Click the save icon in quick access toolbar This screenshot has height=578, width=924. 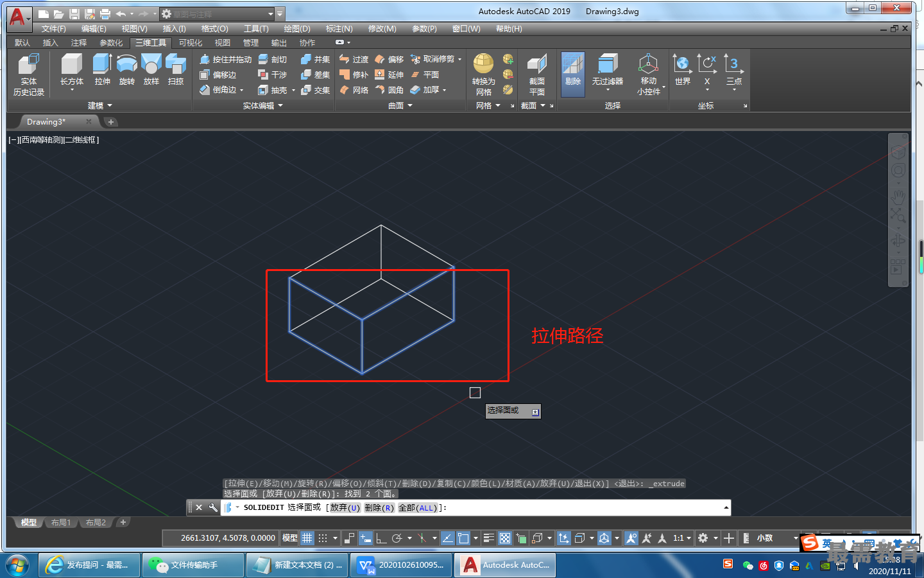(74, 13)
